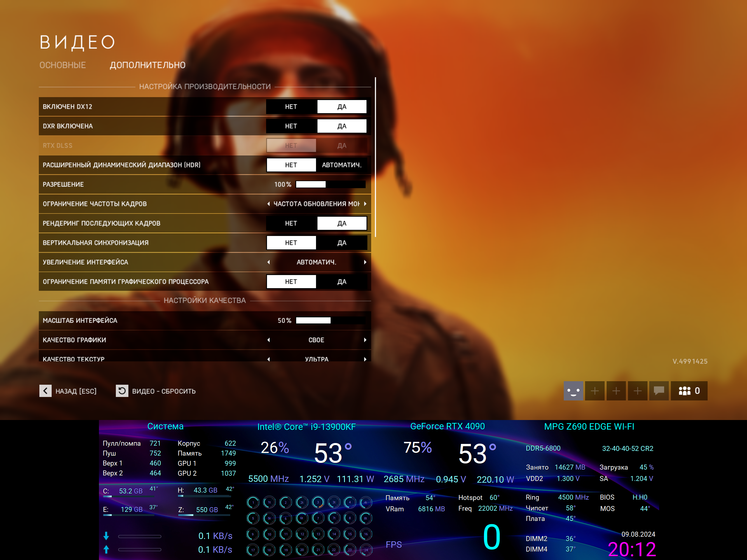This screenshot has height=560, width=747.
Task: Click second empty squad slot plus icon
Action: [616, 391]
